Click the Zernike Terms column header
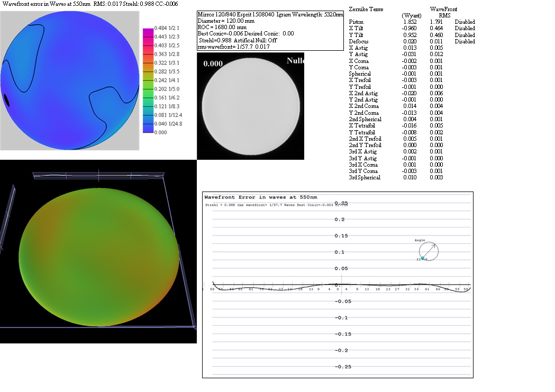The width and height of the screenshot is (555, 392). pos(366,10)
